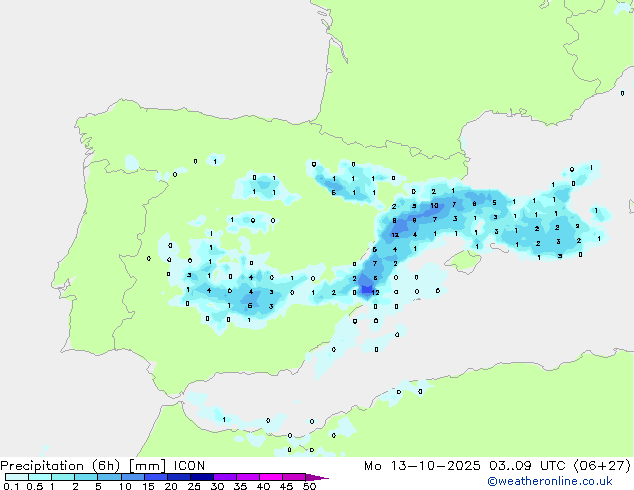The height and width of the screenshot is (490, 634).
Task: Select the 45–50 mm legend color swatch
Action: (294, 477)
